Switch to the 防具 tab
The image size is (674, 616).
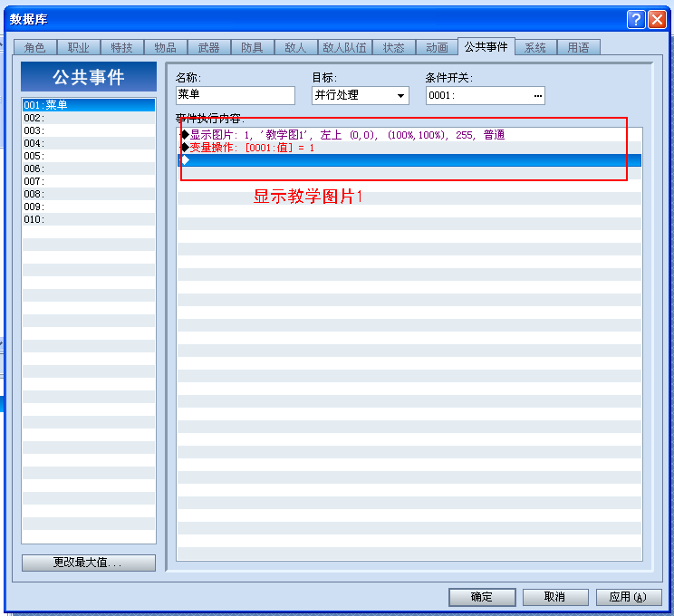point(253,47)
